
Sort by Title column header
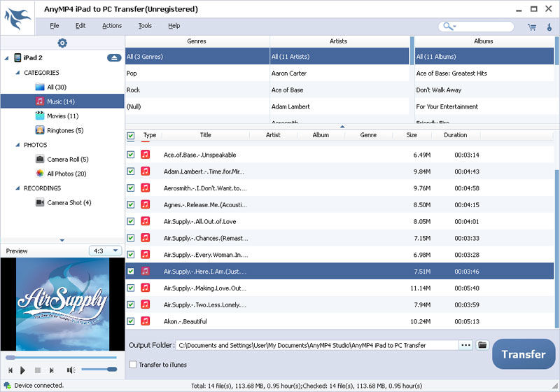(x=205, y=135)
